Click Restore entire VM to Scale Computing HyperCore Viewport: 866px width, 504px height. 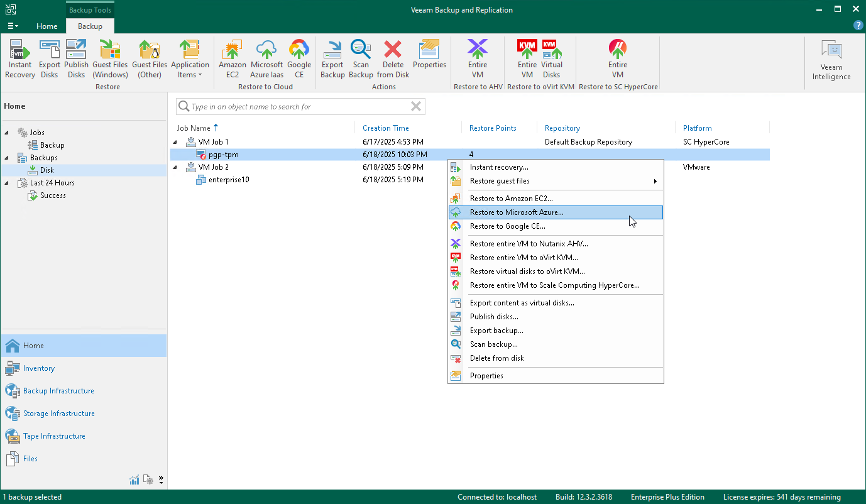(x=556, y=285)
